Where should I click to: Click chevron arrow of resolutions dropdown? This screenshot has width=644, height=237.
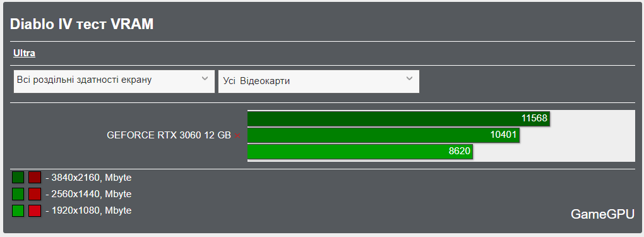click(x=205, y=78)
